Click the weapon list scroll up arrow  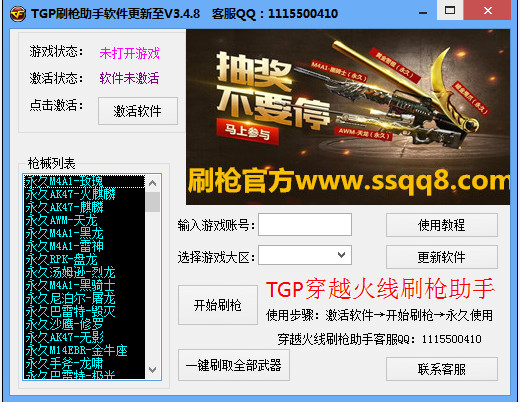153,183
